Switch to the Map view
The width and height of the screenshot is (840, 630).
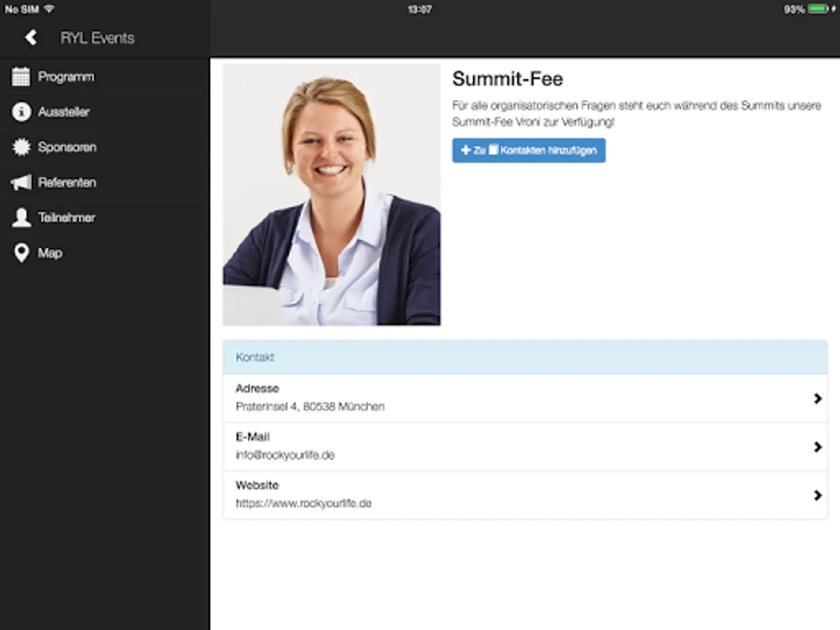(x=105, y=253)
